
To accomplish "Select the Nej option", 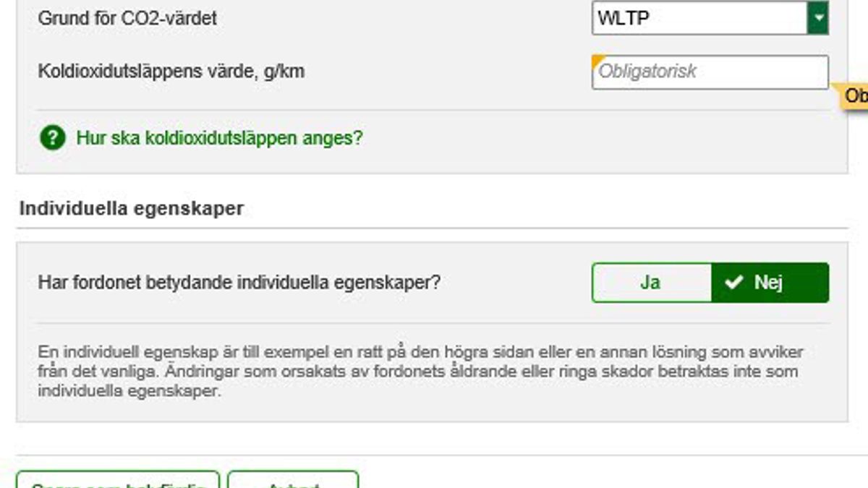I will tap(770, 282).
